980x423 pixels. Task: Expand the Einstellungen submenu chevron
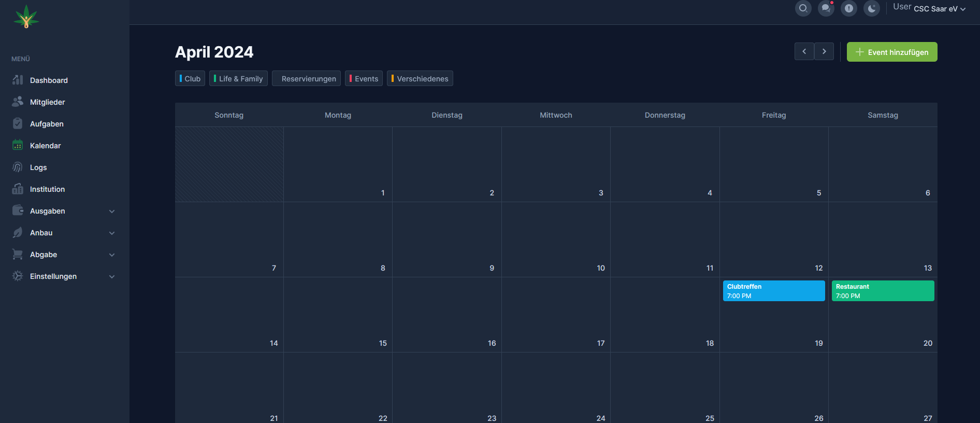(112, 277)
